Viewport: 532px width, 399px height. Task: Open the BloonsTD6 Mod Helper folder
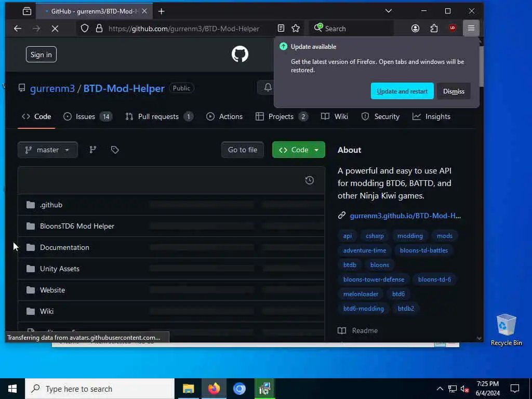tap(77, 227)
